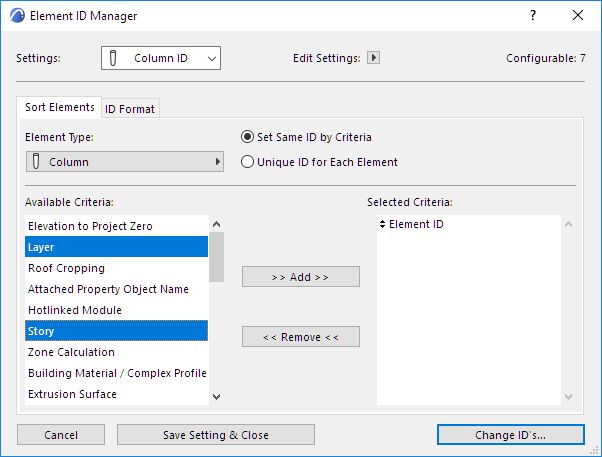Click the column icon in Element Type
602x457 pixels.
point(36,161)
